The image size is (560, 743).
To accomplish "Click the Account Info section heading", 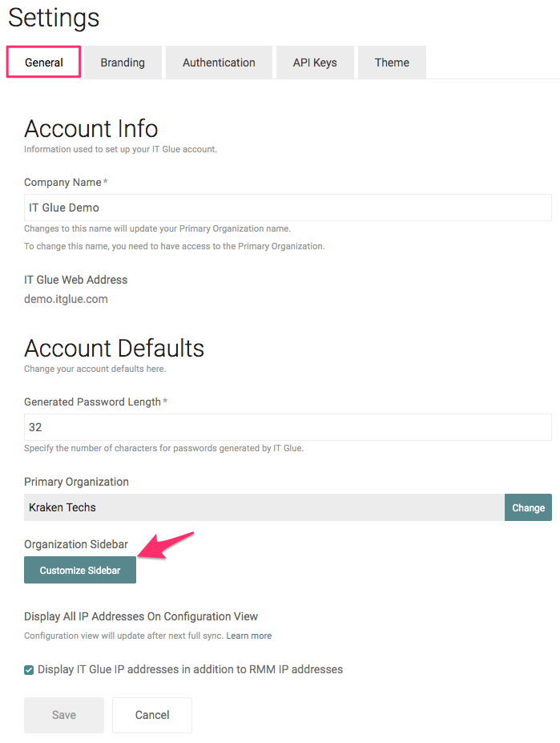I will [x=91, y=128].
